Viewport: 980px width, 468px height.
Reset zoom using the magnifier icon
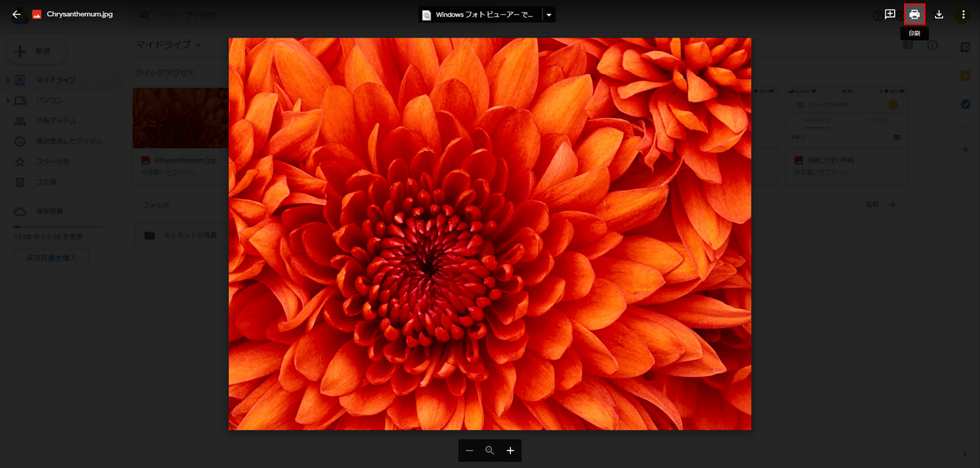(490, 450)
